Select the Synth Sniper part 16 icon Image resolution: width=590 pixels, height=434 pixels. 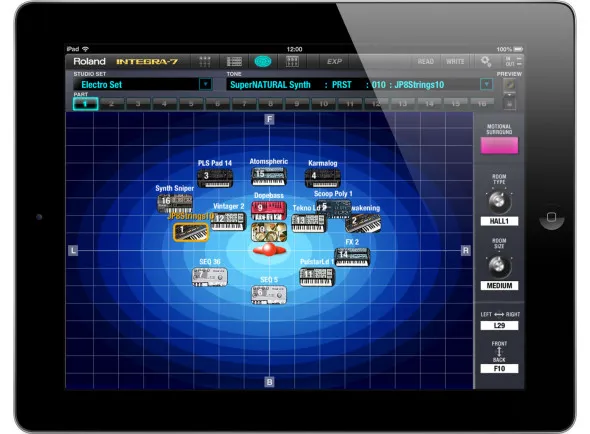(175, 204)
